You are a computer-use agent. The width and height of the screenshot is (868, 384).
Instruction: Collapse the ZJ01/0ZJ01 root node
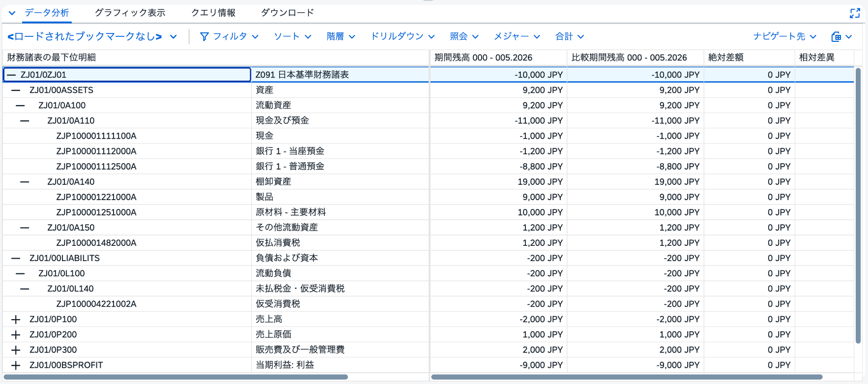point(11,75)
